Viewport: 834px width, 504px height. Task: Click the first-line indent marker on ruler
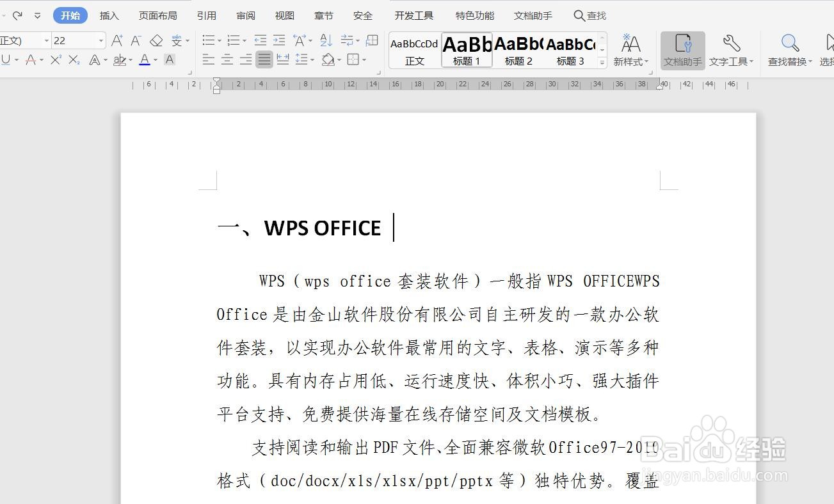tap(217, 81)
